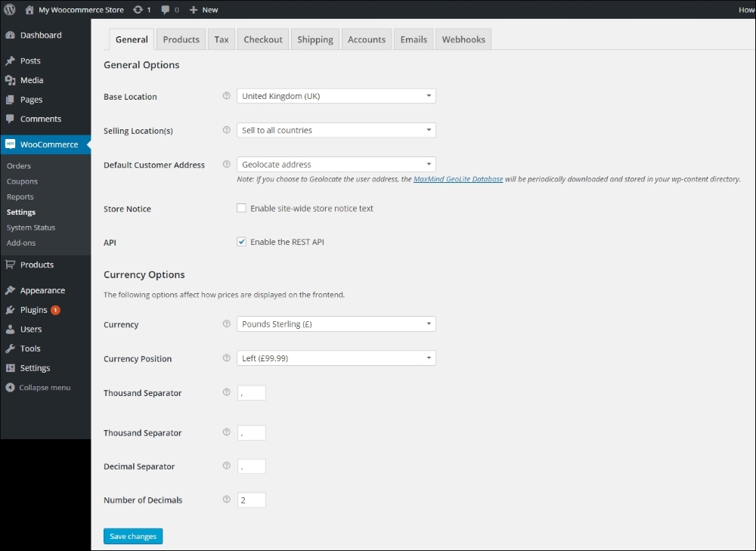Open the comments bubble in admin bar
Screen dimensions: 756x551
[166, 10]
